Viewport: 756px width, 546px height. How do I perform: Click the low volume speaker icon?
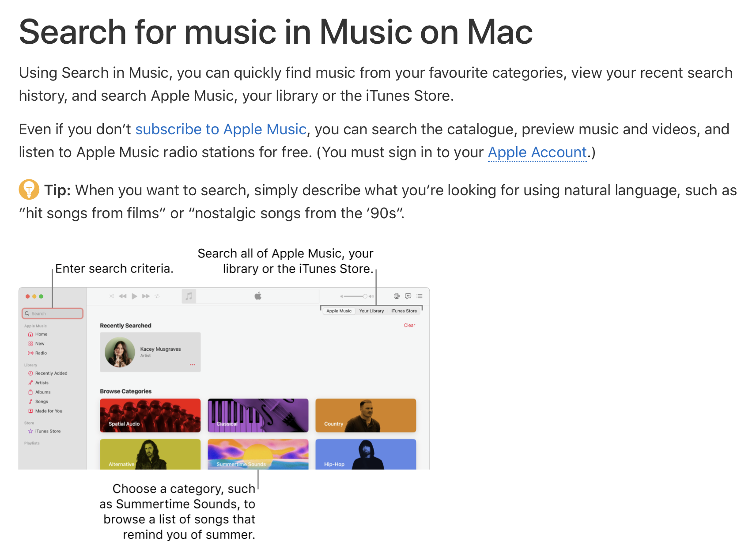(341, 296)
